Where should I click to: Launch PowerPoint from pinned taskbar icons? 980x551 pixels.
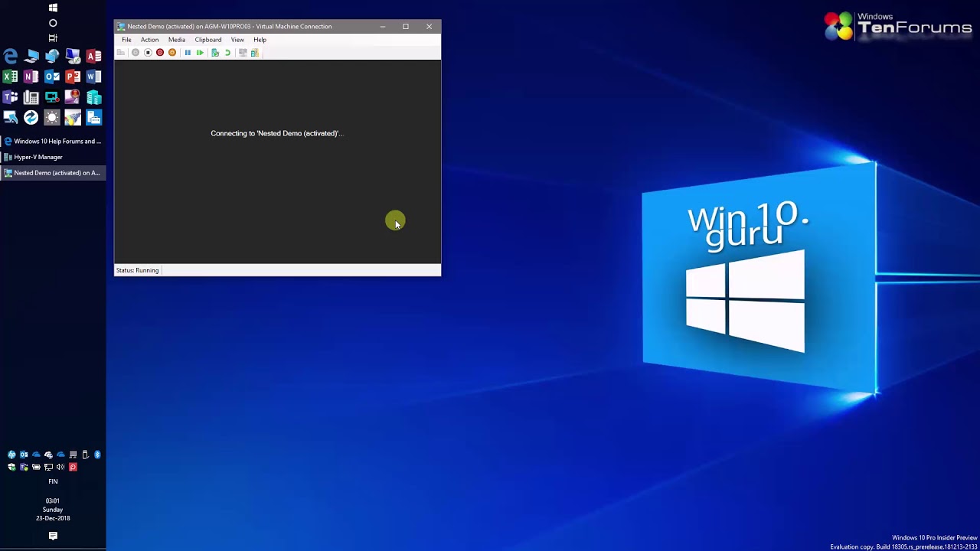[73, 77]
